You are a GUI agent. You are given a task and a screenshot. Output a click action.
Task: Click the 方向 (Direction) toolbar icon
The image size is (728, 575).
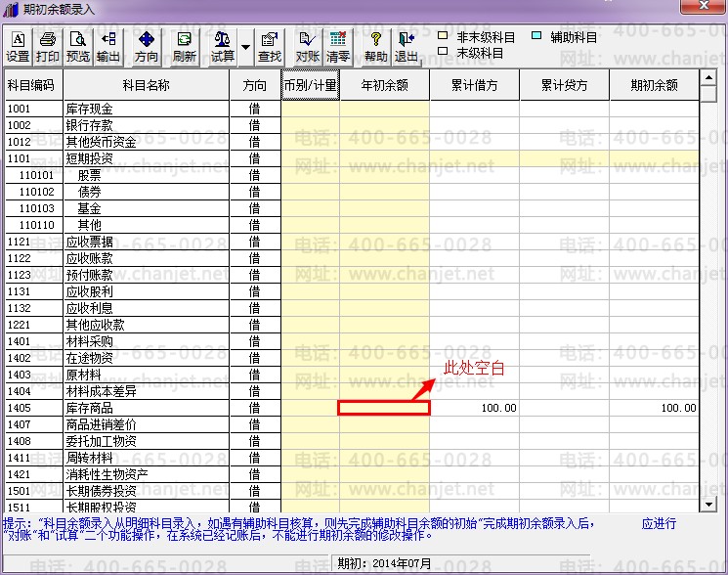pos(147,47)
